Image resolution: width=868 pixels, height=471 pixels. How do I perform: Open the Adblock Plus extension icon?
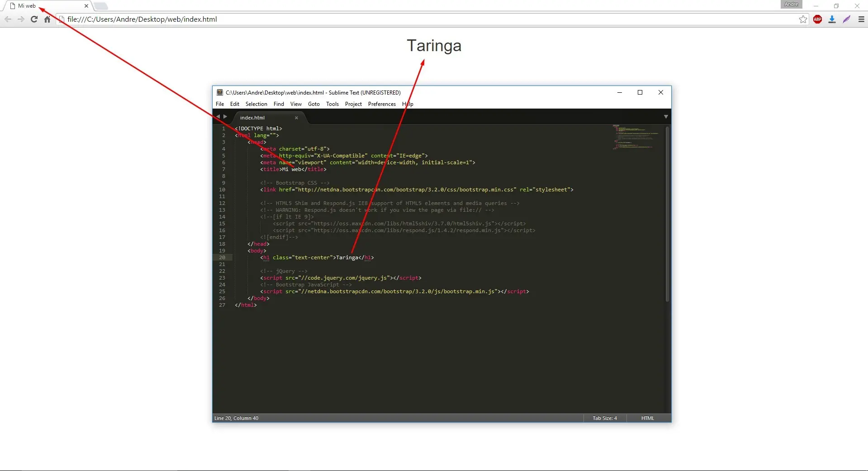[817, 19]
